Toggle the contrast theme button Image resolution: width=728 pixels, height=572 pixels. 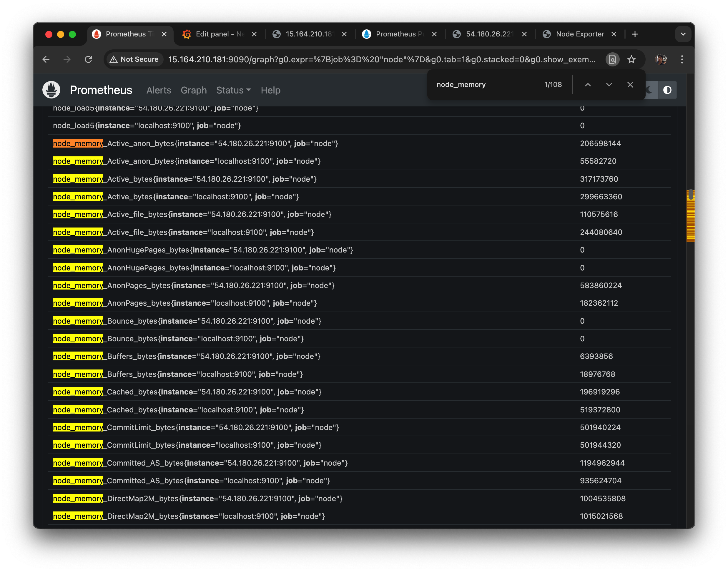pyautogui.click(x=667, y=90)
